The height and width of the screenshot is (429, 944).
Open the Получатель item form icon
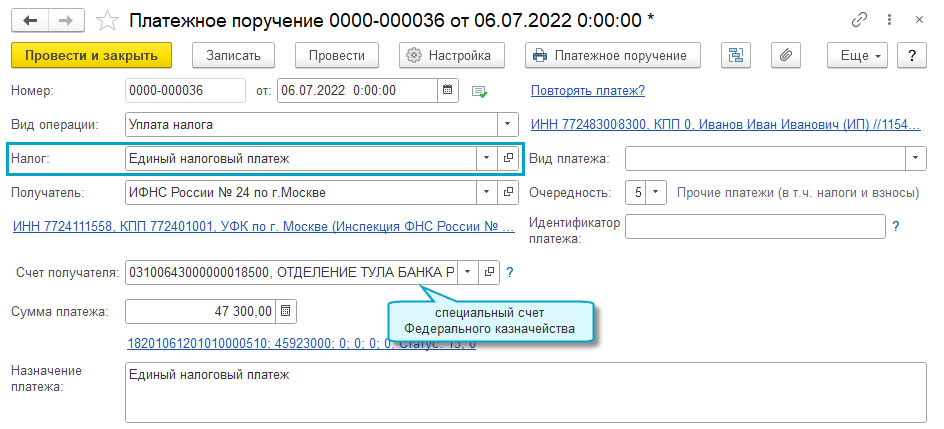(509, 193)
